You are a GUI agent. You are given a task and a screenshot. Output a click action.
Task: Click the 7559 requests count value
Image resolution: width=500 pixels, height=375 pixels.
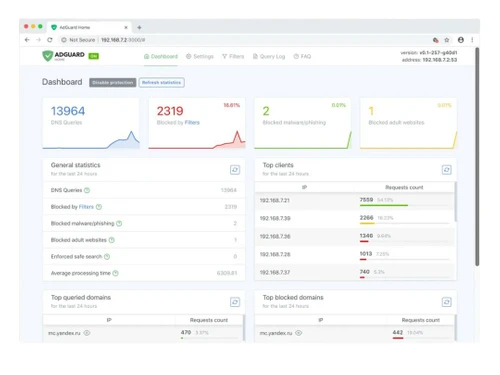click(366, 200)
